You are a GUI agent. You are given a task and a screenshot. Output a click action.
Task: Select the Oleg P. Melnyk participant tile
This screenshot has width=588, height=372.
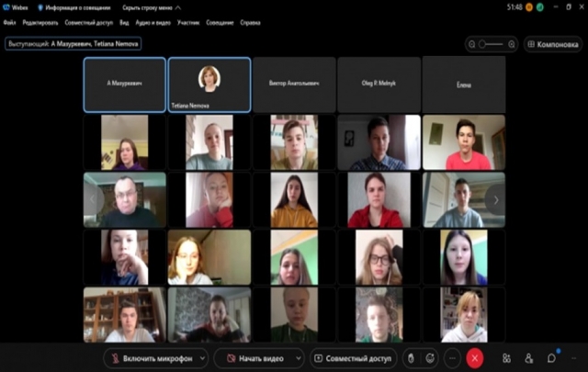click(x=379, y=85)
